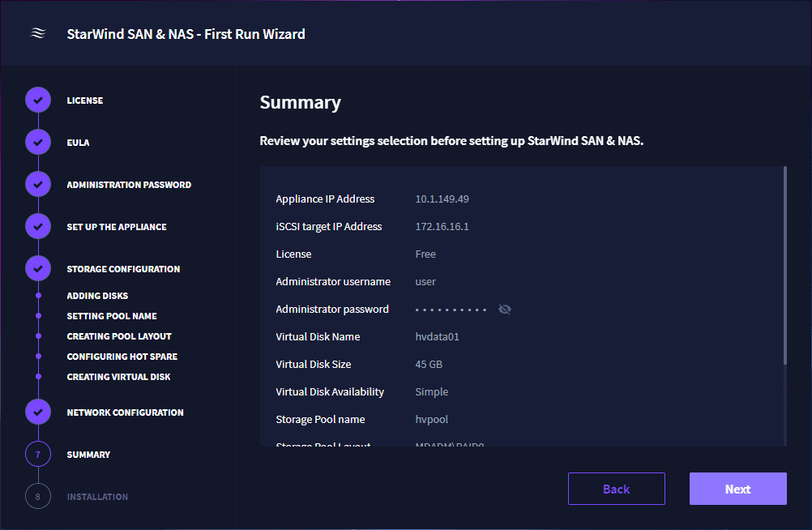This screenshot has width=812, height=530.
Task: Click the StarWind logo icon
Action: (38, 34)
